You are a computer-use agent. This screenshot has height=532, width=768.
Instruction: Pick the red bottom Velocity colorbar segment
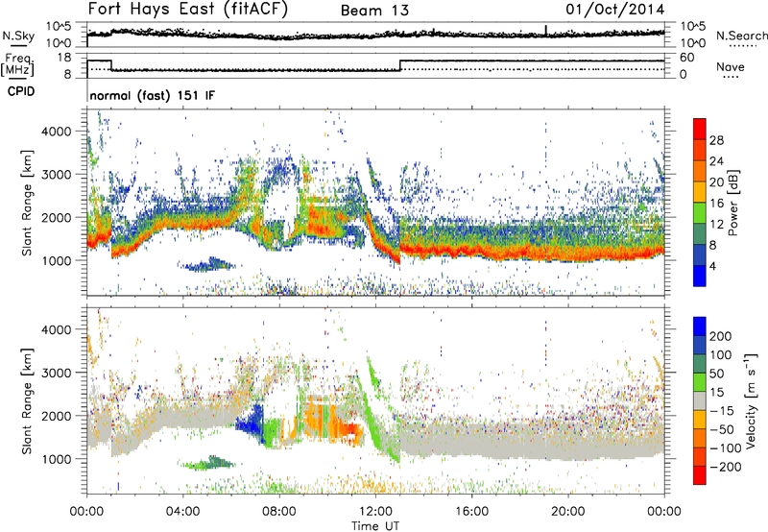tap(700, 475)
